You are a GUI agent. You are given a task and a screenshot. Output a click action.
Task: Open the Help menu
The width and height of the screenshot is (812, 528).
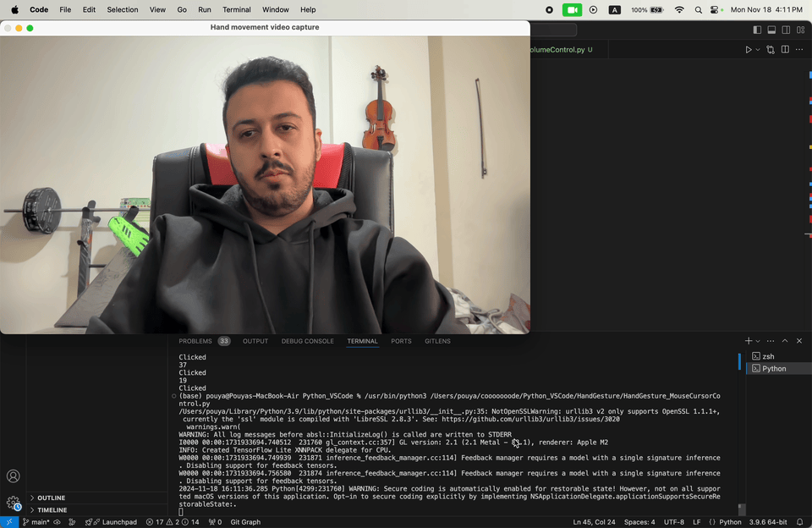point(308,10)
